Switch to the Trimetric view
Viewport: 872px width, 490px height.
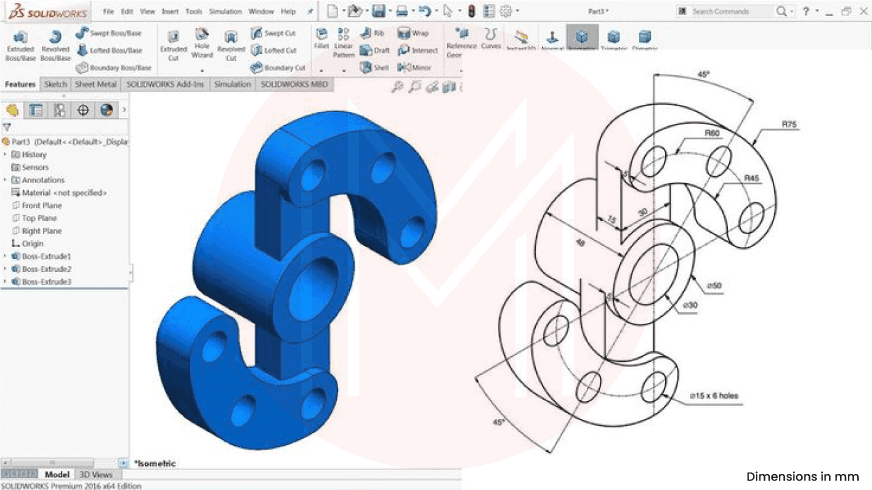click(613, 40)
